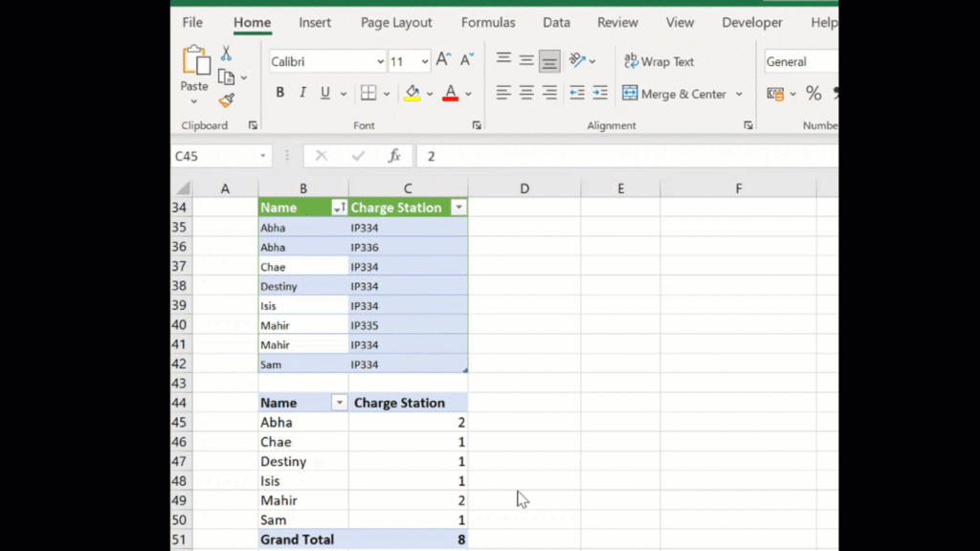Select column D header
The width and height of the screenshot is (980, 551).
pos(524,188)
